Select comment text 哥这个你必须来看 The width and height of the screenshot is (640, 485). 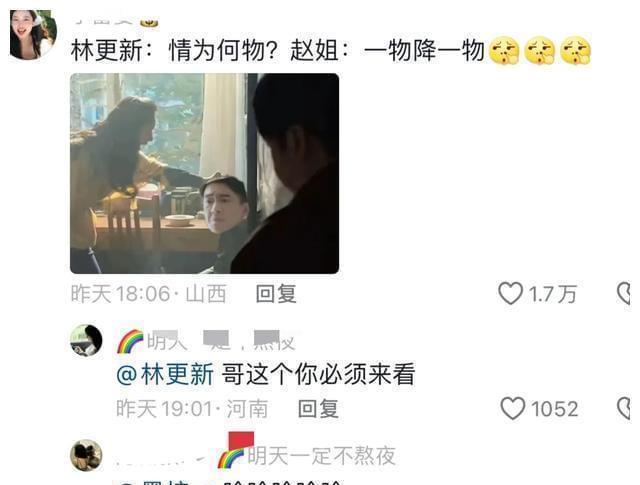[x=318, y=374]
